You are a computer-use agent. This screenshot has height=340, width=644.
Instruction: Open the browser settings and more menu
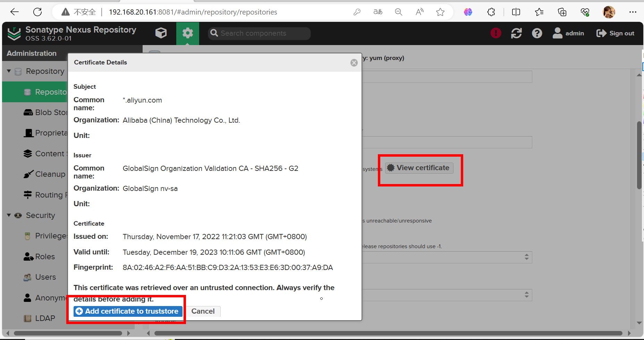coord(633,12)
